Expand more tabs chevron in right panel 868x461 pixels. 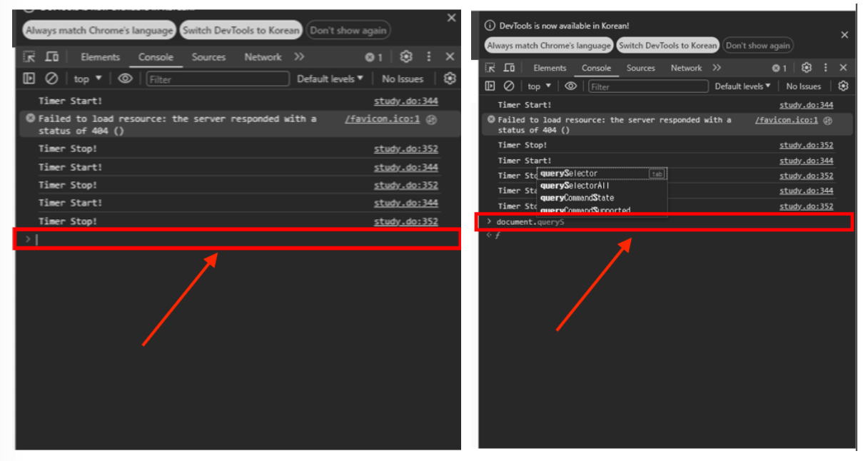716,68
